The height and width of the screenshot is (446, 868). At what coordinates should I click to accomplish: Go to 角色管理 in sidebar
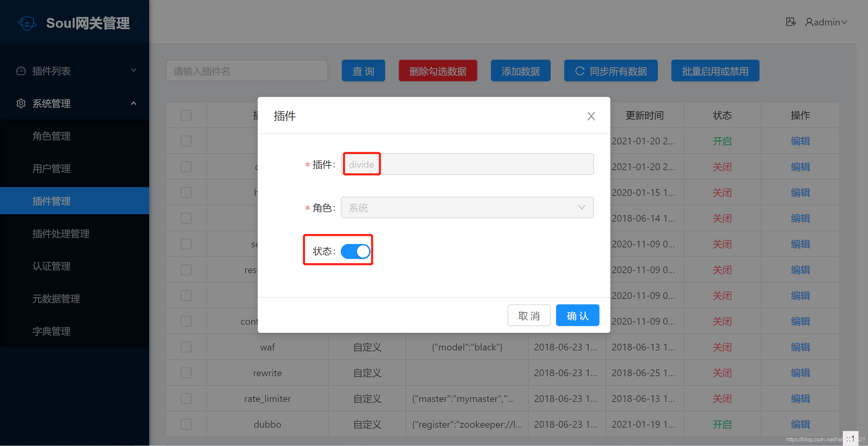[51, 136]
